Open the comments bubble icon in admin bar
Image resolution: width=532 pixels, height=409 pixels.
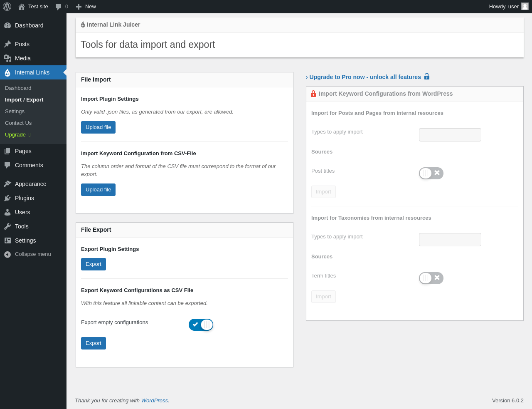(x=59, y=7)
